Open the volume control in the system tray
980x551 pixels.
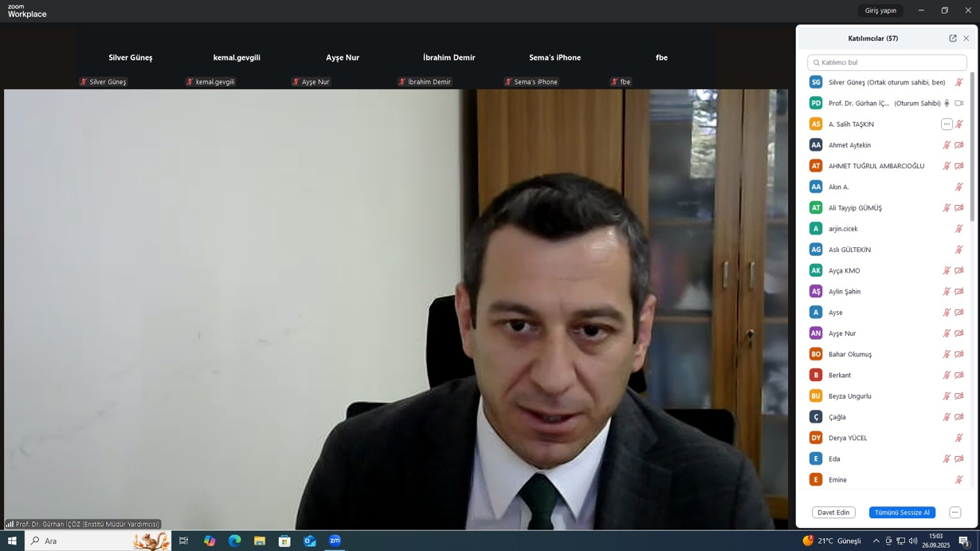[913, 541]
